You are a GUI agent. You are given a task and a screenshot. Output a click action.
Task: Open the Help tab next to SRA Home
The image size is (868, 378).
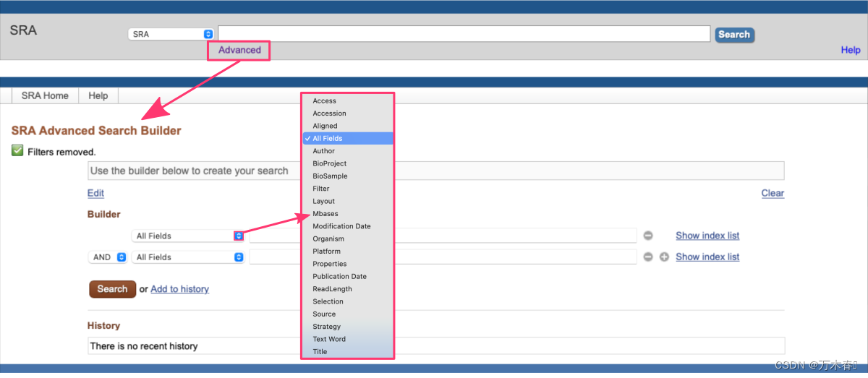tap(98, 95)
